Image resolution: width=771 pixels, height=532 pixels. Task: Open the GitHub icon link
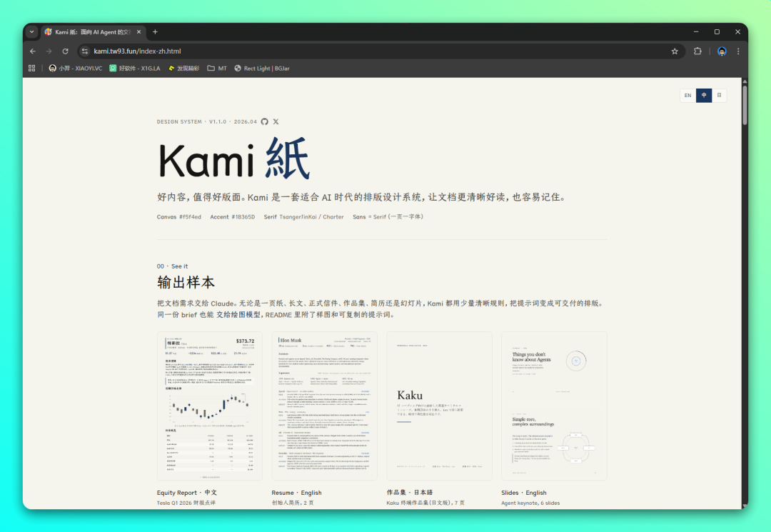click(265, 121)
